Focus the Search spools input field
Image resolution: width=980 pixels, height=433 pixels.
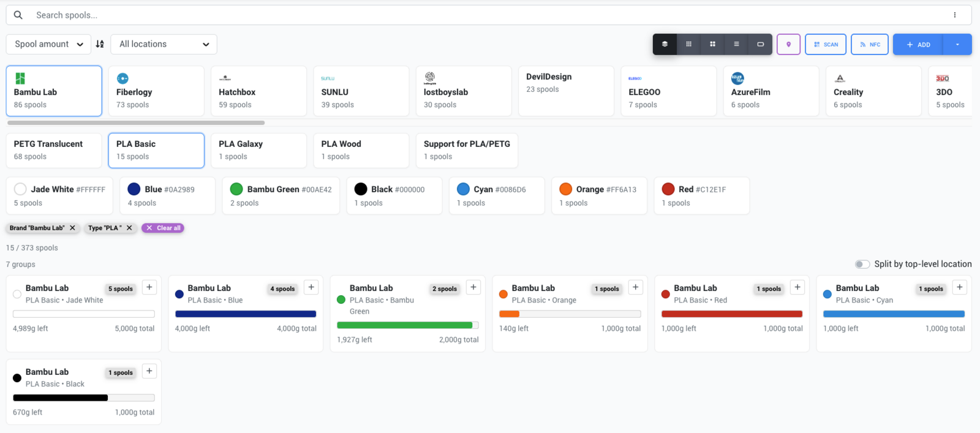[489, 15]
